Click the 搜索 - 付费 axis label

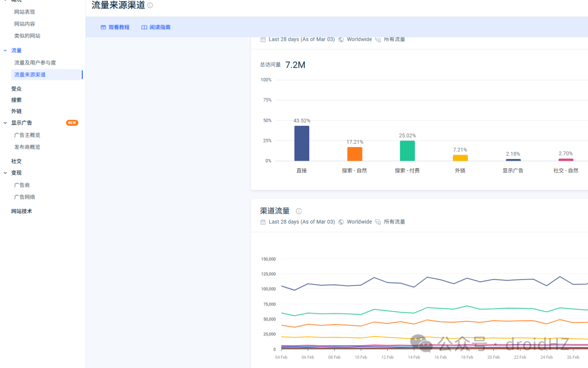(407, 171)
